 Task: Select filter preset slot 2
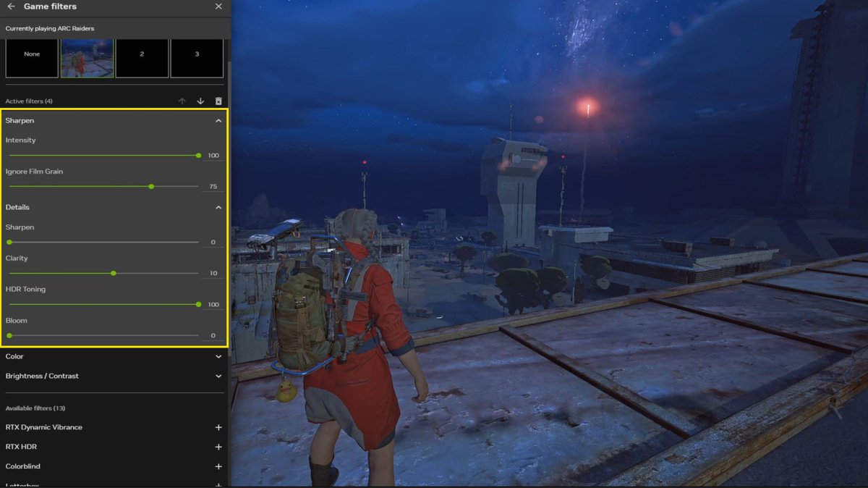pos(142,56)
